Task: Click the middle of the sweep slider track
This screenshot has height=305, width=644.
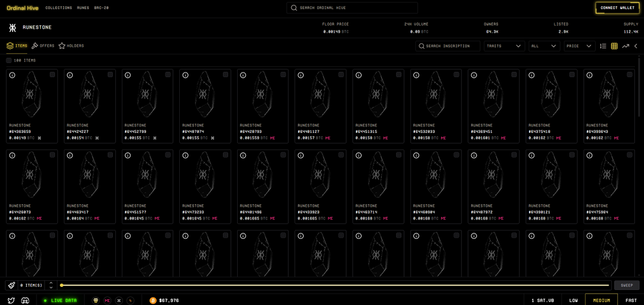Action: [x=335, y=285]
